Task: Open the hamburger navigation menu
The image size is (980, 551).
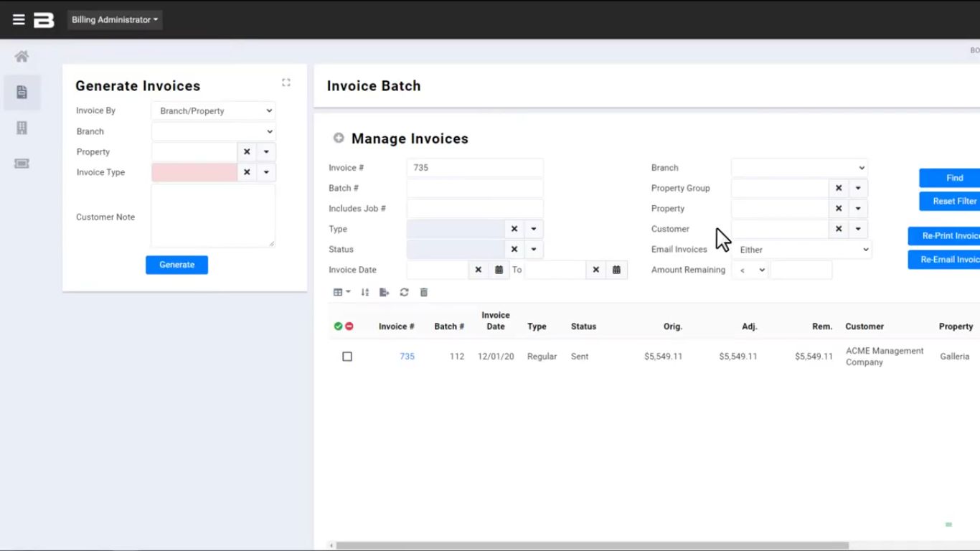Action: 19,20
